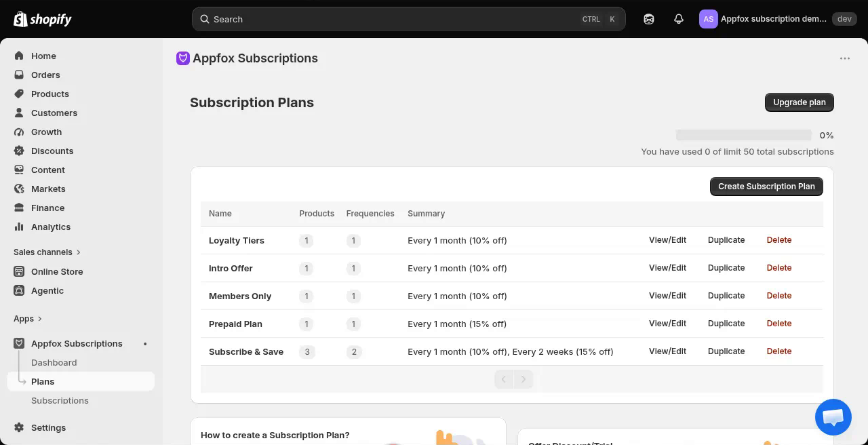Image resolution: width=868 pixels, height=445 pixels.
Task: Click 'Every 1 month (15% off)' summary
Action: [x=457, y=324]
